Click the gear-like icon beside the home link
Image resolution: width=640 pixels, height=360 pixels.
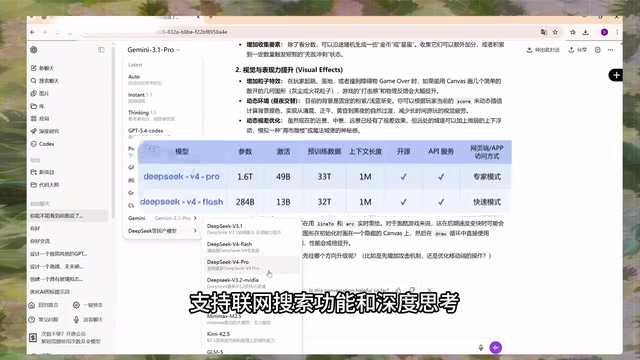(76, 305)
